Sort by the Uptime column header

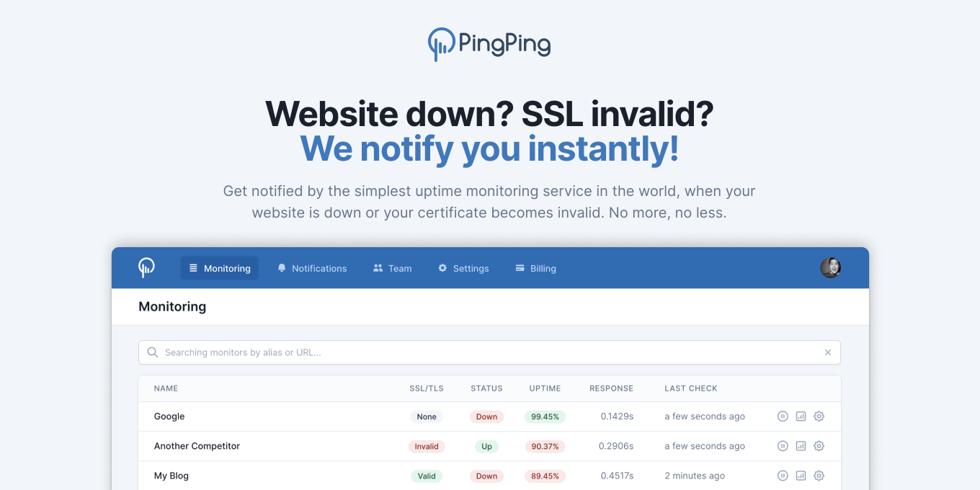point(545,388)
